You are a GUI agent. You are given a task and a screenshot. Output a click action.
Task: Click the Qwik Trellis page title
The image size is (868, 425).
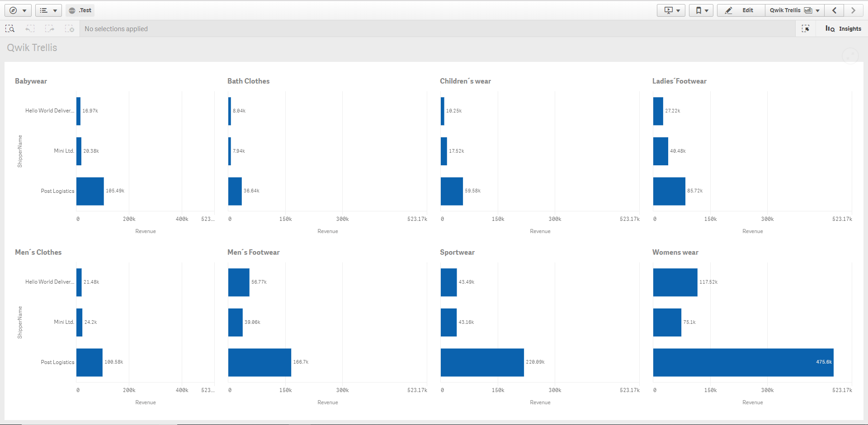point(32,47)
